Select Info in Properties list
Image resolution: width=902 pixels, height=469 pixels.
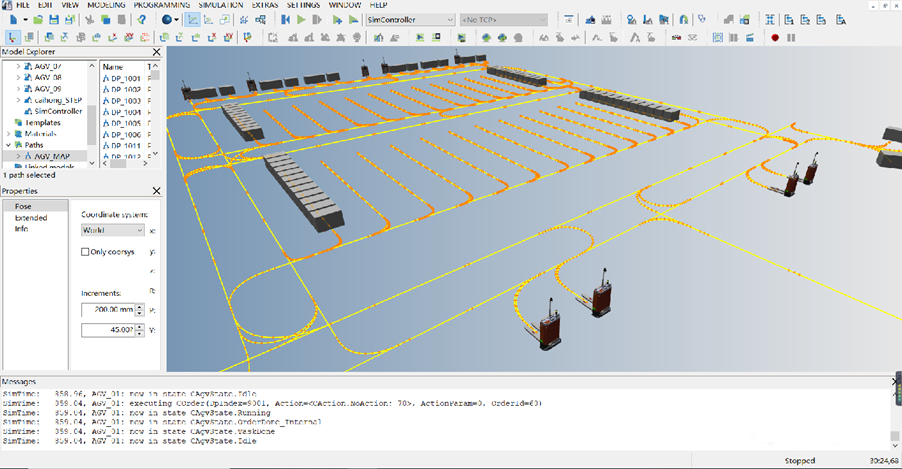pyautogui.click(x=21, y=228)
